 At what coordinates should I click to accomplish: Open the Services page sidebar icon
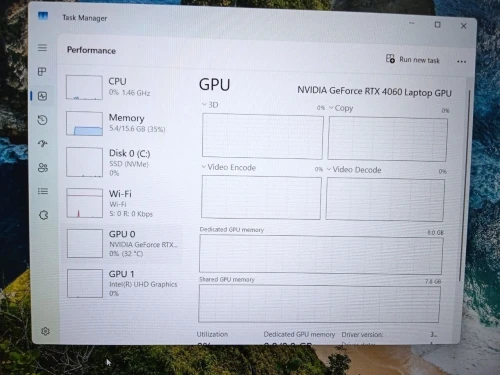click(44, 215)
